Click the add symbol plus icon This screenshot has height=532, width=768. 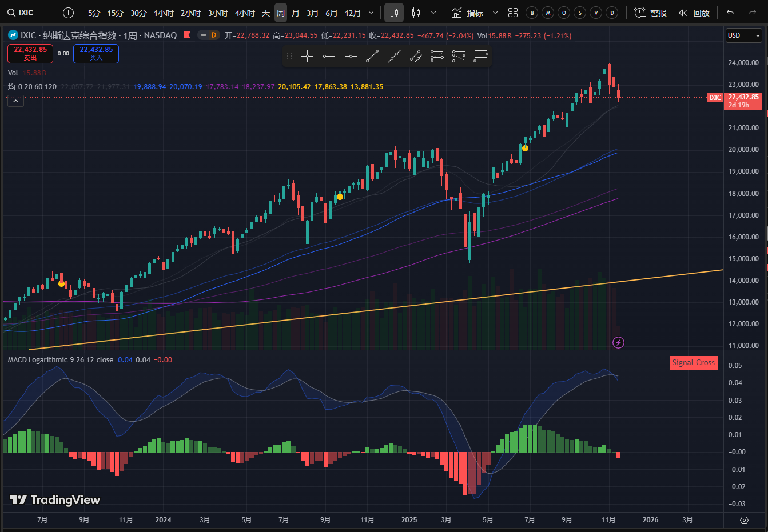(x=68, y=13)
